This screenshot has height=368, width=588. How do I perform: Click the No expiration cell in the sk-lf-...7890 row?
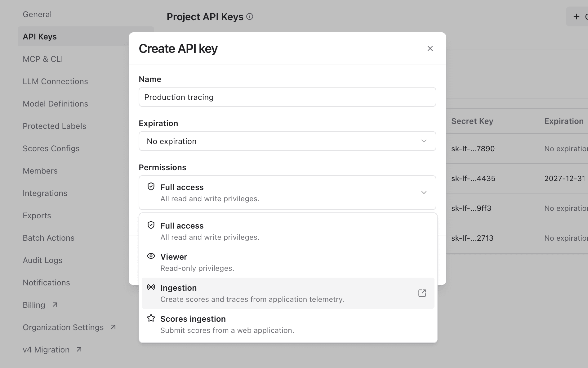coord(566,148)
